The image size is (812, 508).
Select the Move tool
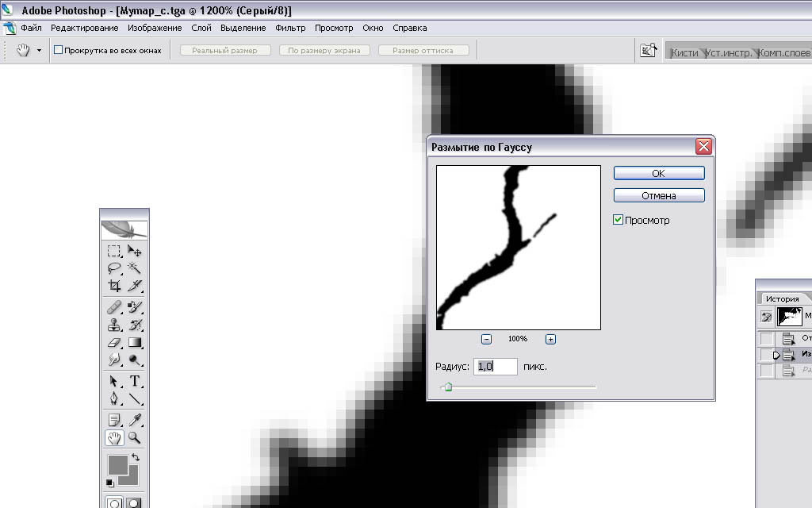tap(135, 252)
